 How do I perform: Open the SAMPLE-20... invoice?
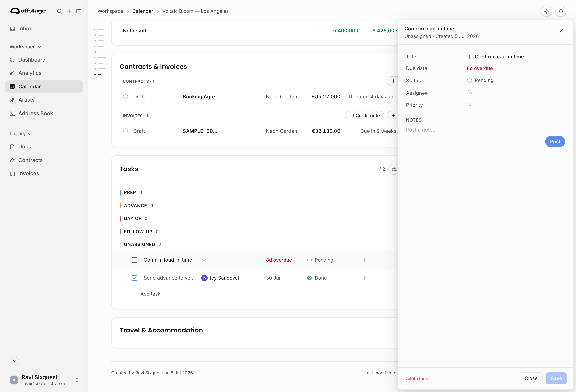[200, 131]
